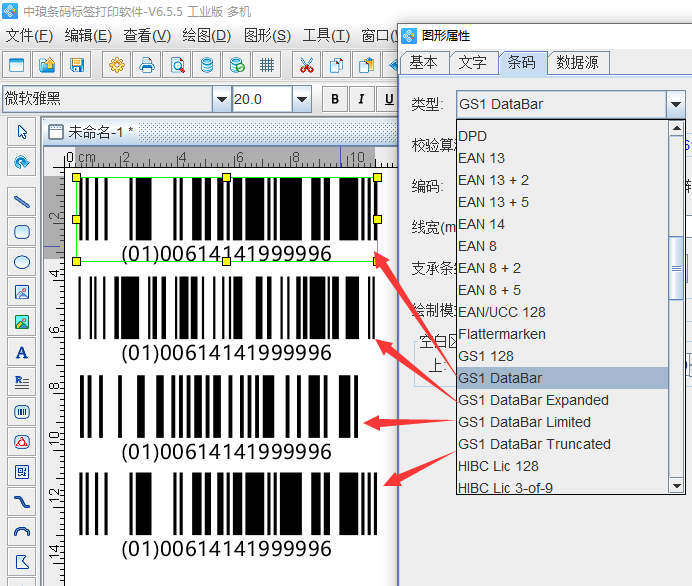Select the ellipse drawing tool
This screenshot has width=692, height=586.
coord(21,263)
